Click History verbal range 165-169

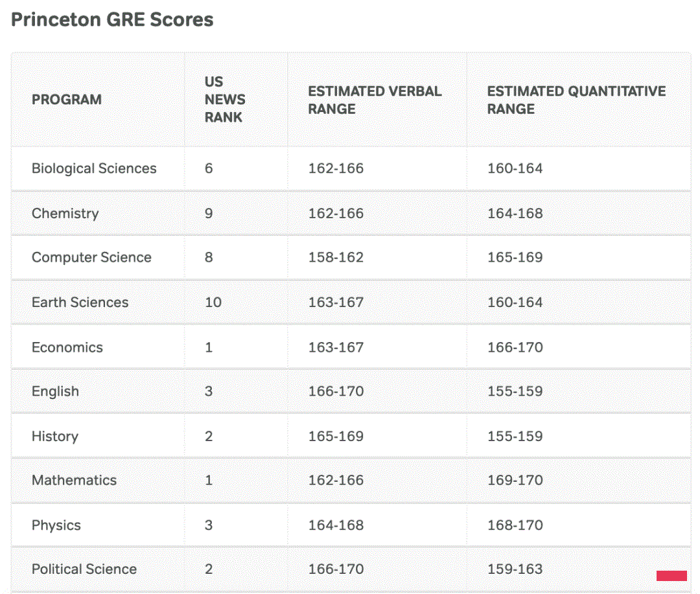(x=336, y=436)
